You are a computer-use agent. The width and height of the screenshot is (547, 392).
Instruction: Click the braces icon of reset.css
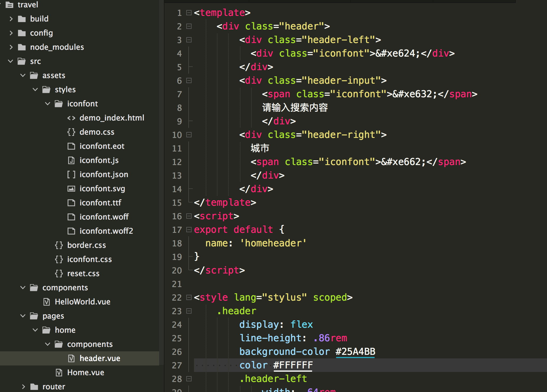click(x=59, y=274)
